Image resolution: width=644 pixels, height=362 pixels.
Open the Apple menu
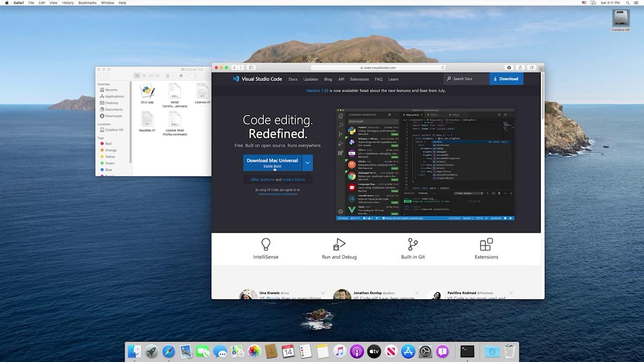7,3
